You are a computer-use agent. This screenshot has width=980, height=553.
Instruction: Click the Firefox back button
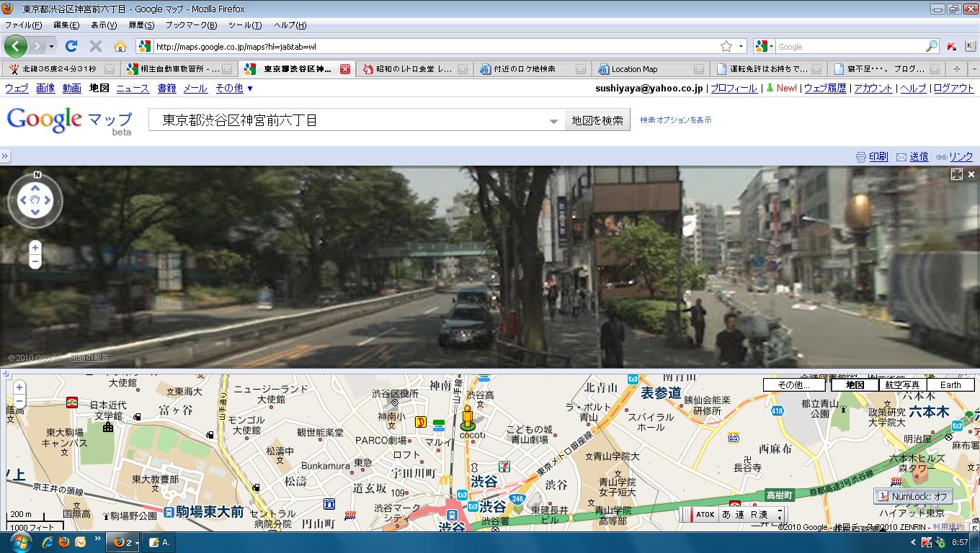pos(15,46)
